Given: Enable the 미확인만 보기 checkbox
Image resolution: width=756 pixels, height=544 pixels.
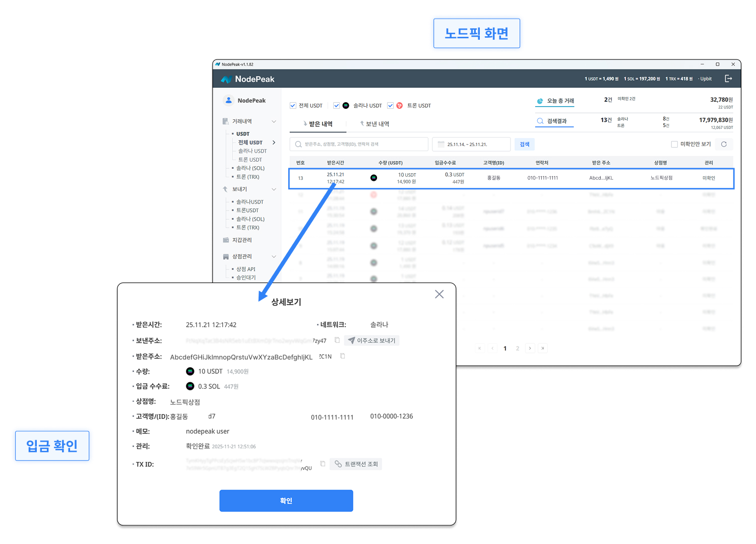Looking at the screenshot, I should click(674, 145).
